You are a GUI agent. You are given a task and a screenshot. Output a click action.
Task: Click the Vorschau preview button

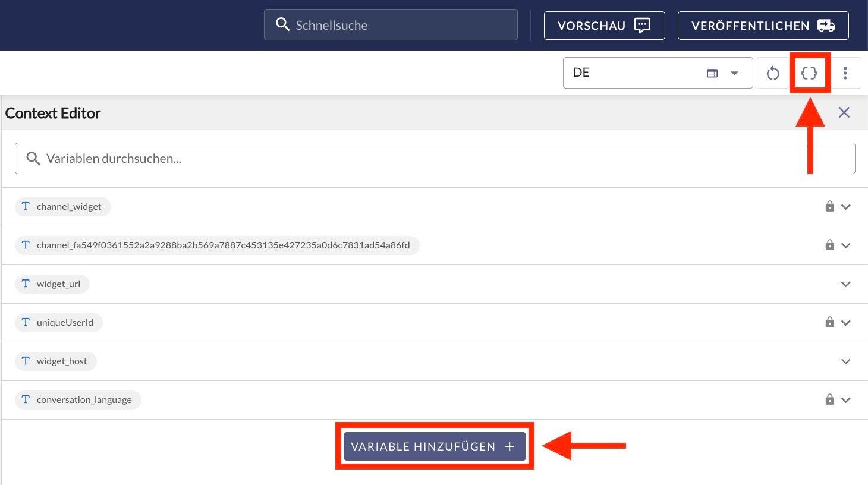tap(604, 26)
